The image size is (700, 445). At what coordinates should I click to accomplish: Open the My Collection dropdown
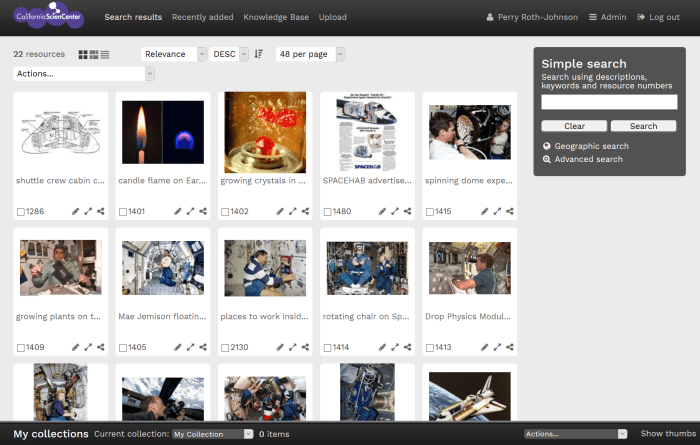point(212,434)
